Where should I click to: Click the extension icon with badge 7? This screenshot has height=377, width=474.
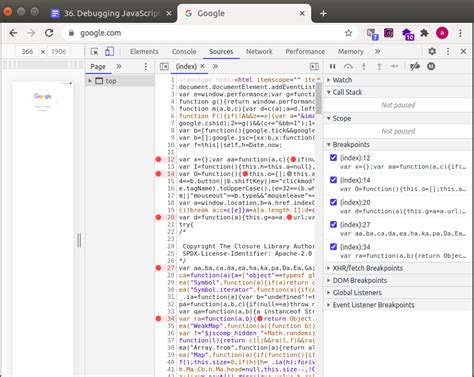click(372, 34)
